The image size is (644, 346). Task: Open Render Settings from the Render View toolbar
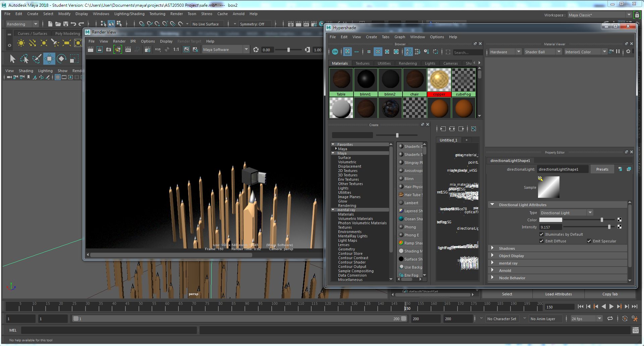147,50
